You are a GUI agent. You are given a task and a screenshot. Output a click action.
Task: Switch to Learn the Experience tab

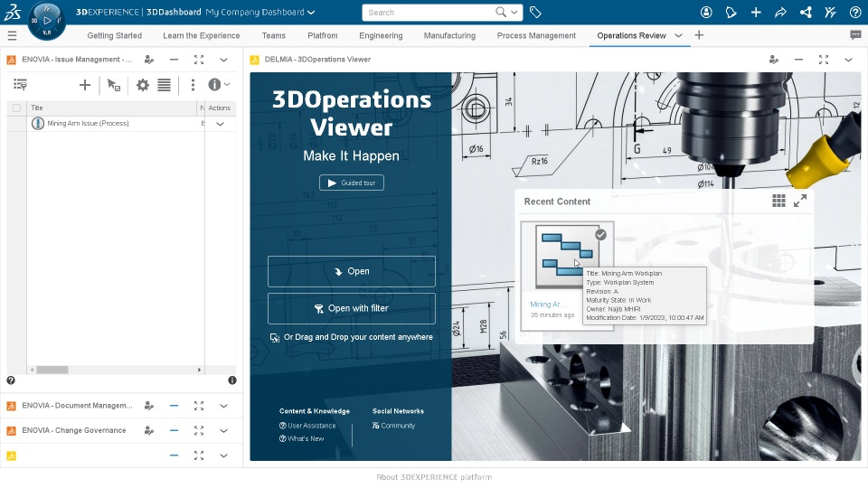[202, 35]
